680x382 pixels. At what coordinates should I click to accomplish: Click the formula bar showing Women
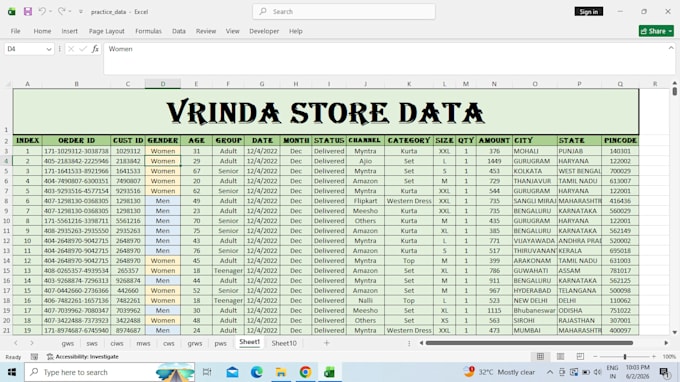click(386, 59)
